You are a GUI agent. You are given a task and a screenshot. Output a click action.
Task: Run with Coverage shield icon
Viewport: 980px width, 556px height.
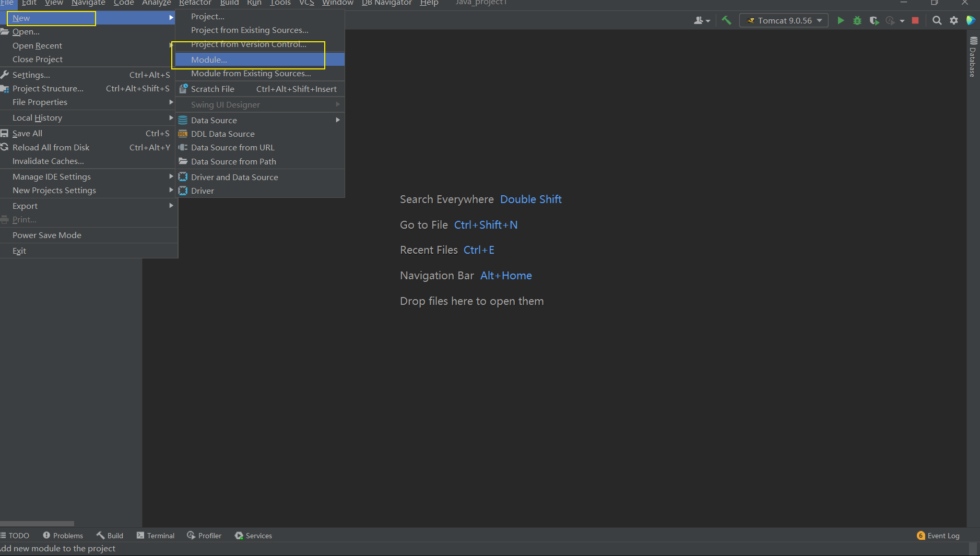click(x=874, y=20)
